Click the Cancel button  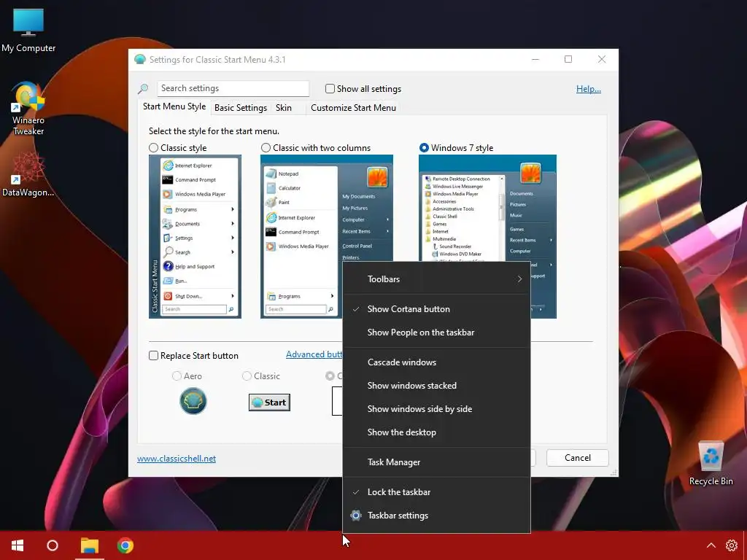coord(578,458)
